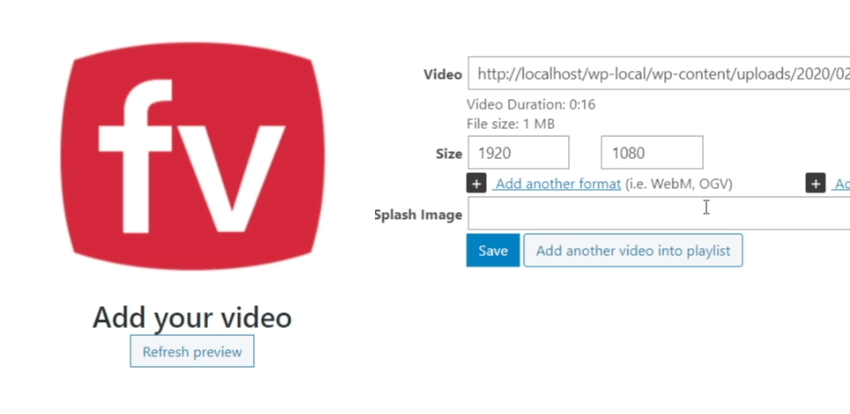Viewport: 850px width, 414px height.
Task: Click the Video label
Action: point(442,74)
